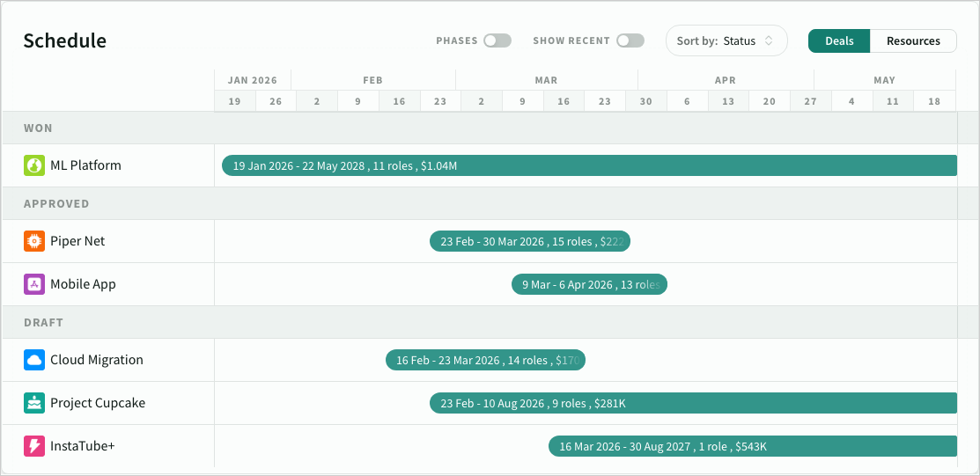
Task: Click the APR month header
Action: pos(726,80)
